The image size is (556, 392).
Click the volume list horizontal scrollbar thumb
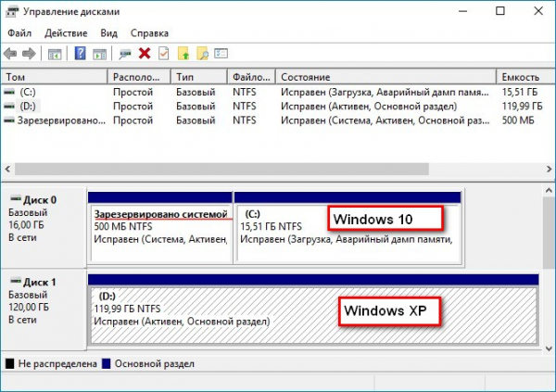click(221, 170)
